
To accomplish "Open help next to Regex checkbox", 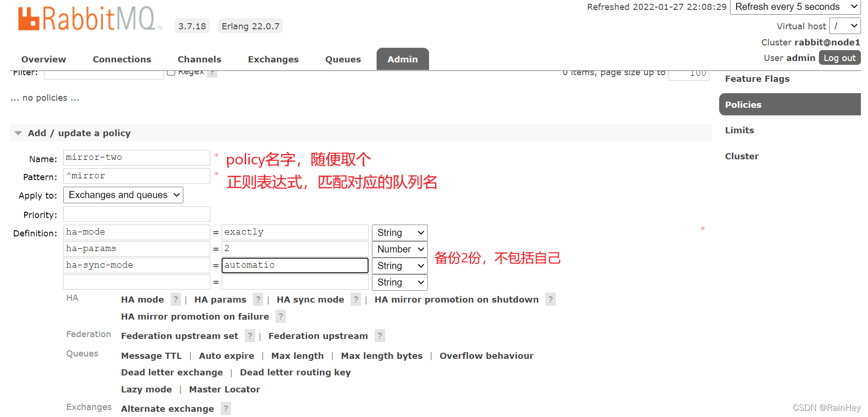I will coord(212,73).
